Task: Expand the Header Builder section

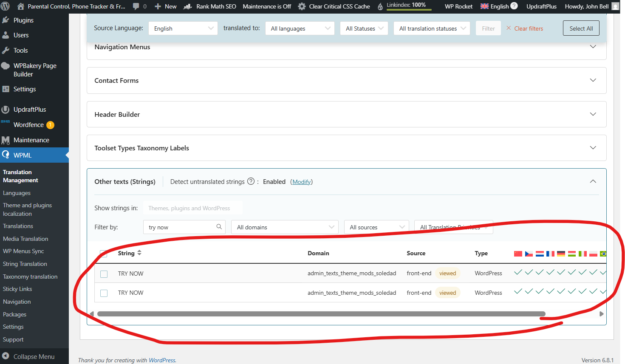Action: [593, 114]
